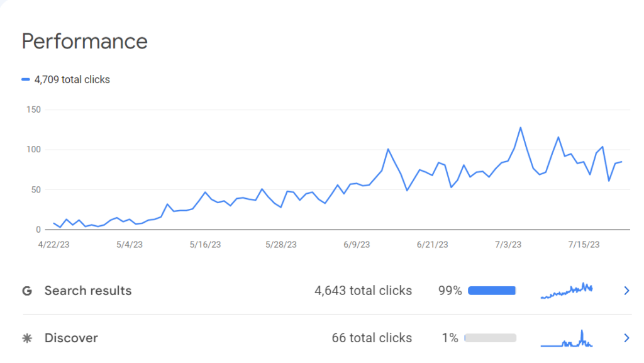Screen dimensions: 644x363
Task: Select the 6/9/23 date label on axis
Action: coord(357,245)
